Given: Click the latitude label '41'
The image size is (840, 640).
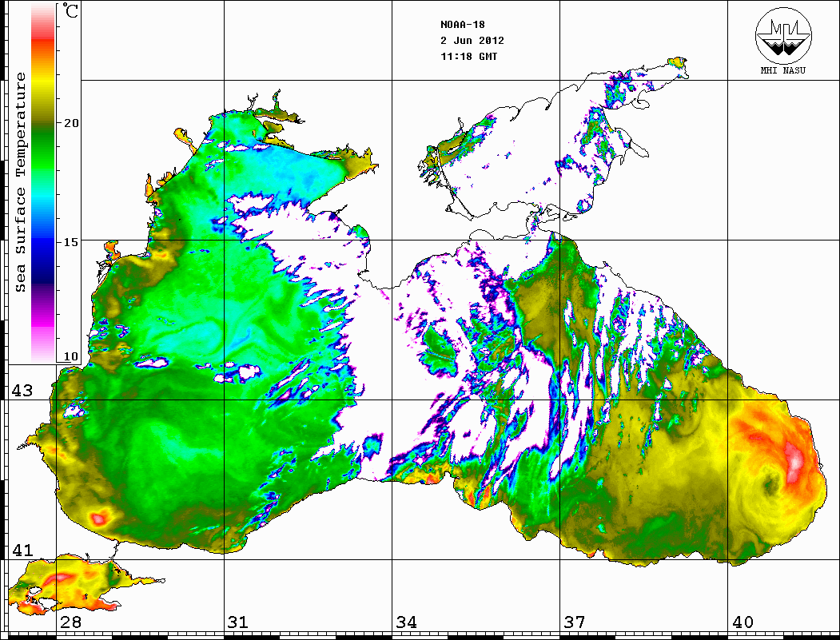Looking at the screenshot, I should [x=22, y=550].
